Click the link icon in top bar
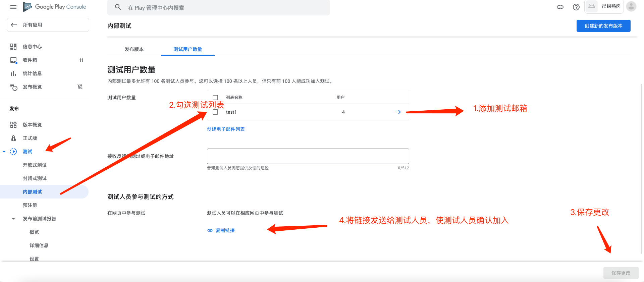644x282 pixels. (560, 7)
